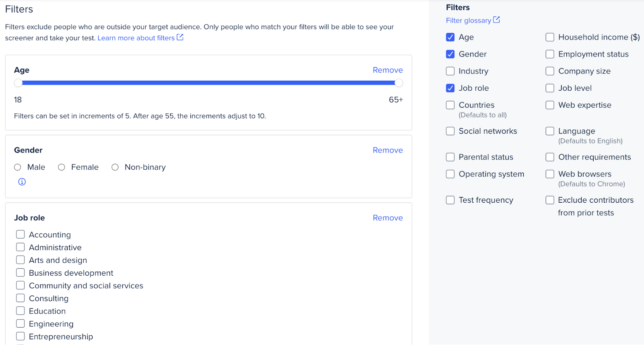Turn on the Web expertise filter
Image resolution: width=644 pixels, height=345 pixels.
tap(550, 105)
